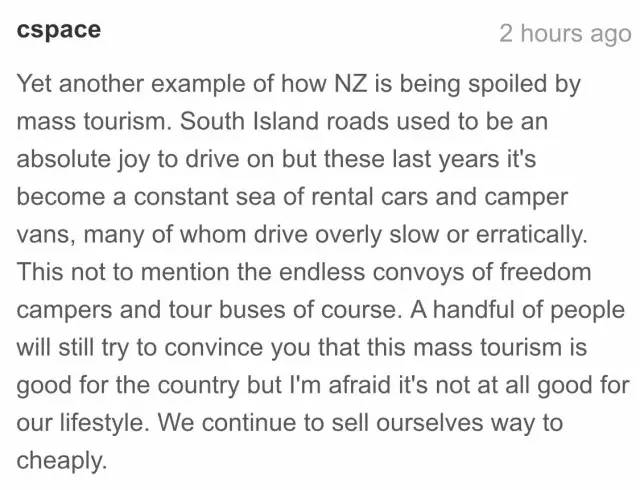Click the '2 hours ago' timestamp
The width and height of the screenshot is (640, 490).
pyautogui.click(x=565, y=33)
